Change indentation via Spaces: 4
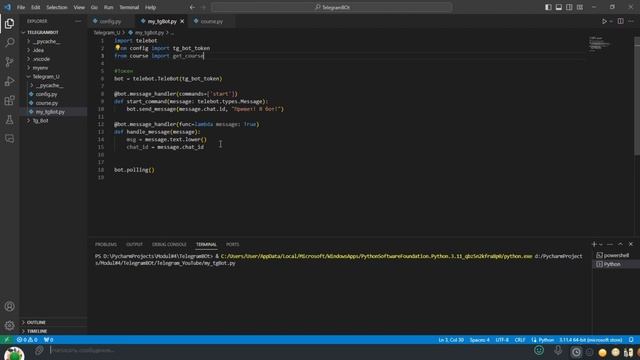This screenshot has width=640, height=360. click(x=479, y=340)
